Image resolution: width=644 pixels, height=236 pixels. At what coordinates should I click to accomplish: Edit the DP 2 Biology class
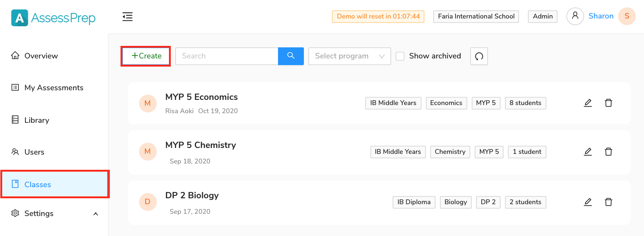(588, 202)
